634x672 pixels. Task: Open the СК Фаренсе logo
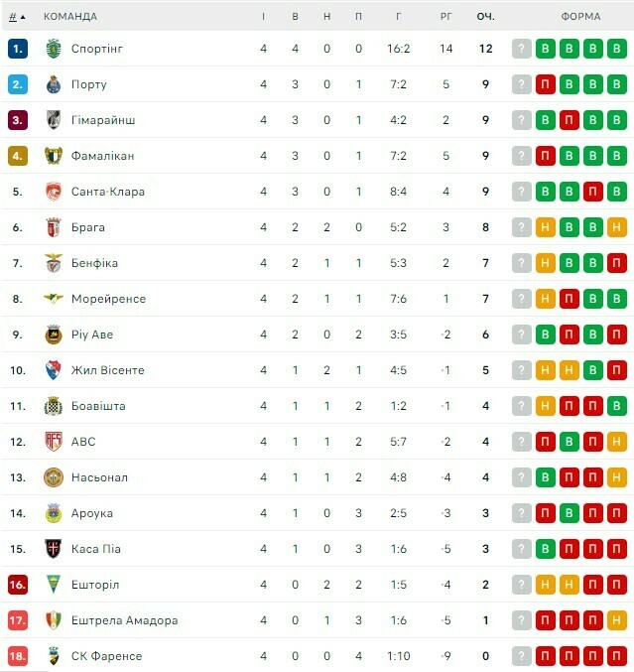[x=54, y=656]
